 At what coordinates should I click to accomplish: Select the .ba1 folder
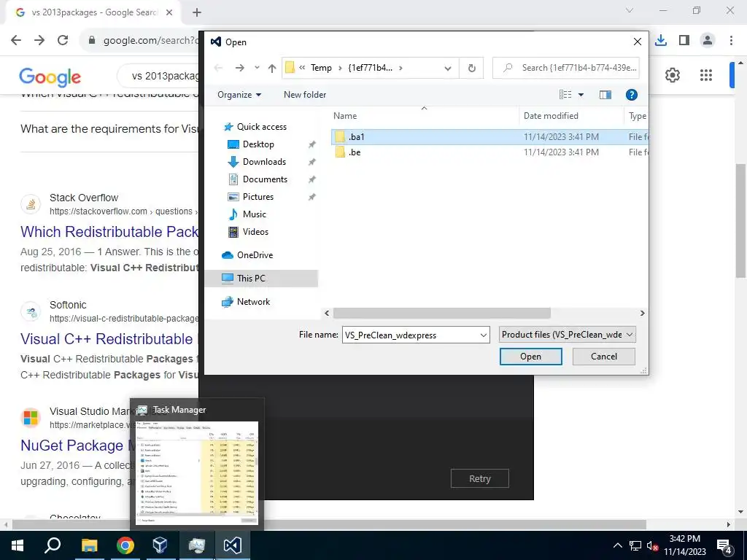(x=489, y=136)
